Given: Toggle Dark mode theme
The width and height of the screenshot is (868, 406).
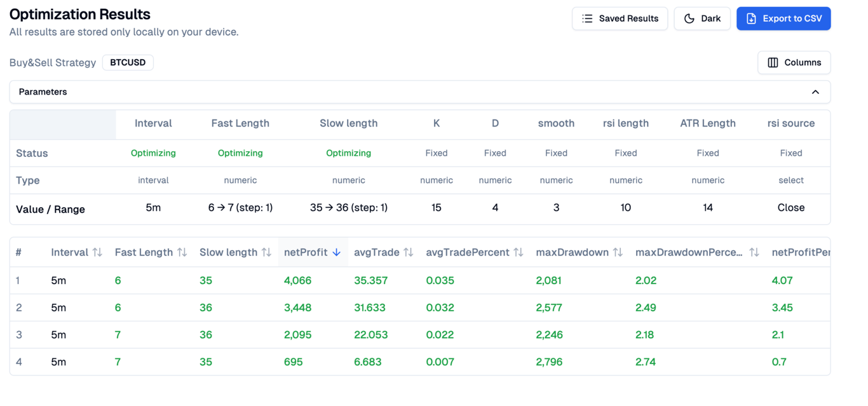Looking at the screenshot, I should click(x=702, y=18).
